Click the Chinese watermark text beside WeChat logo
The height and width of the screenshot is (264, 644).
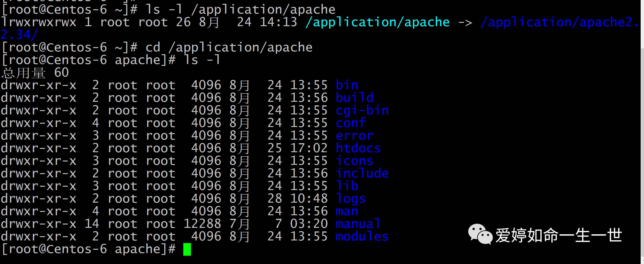[559, 235]
